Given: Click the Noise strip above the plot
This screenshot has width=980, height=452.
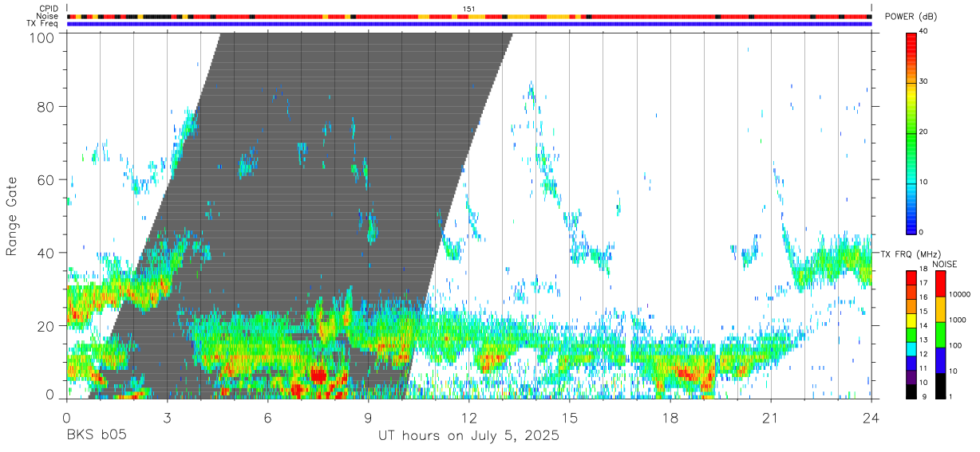Looking at the screenshot, I should [x=469, y=16].
